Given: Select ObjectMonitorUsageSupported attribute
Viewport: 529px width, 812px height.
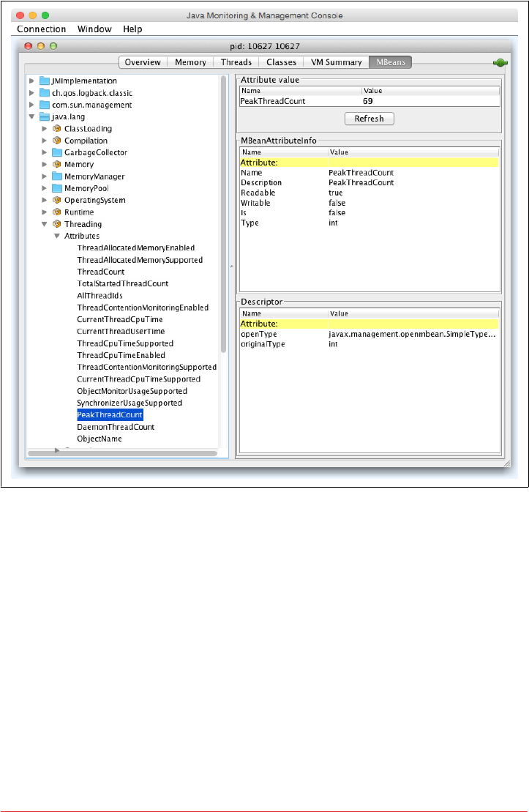Looking at the screenshot, I should coord(132,391).
